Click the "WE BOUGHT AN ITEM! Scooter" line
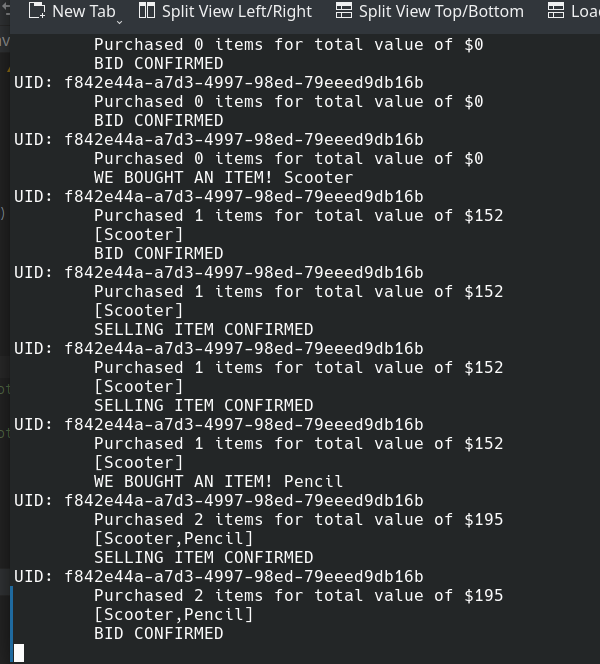The height and width of the screenshot is (664, 600). pos(223,177)
